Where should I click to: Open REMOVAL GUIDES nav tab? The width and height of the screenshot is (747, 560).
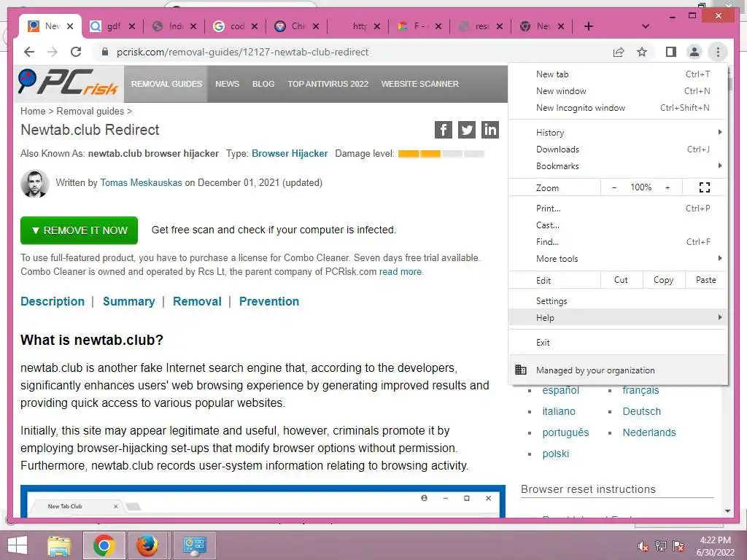tap(167, 84)
